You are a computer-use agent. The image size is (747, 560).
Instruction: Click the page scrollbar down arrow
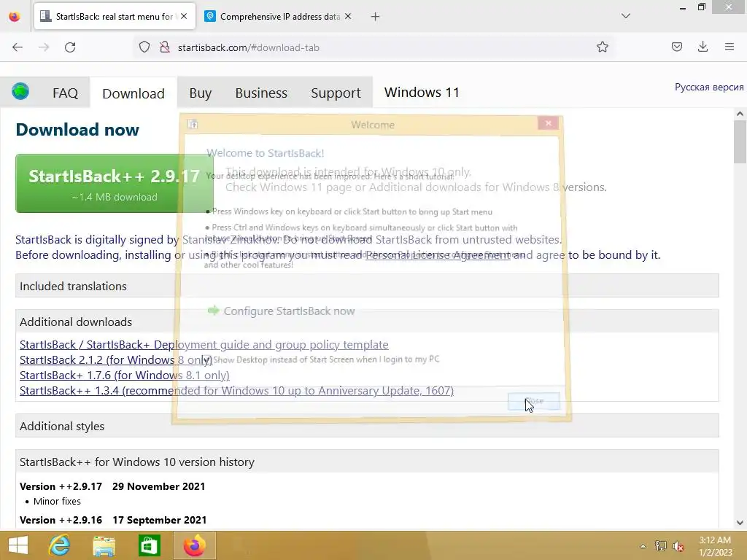point(740,522)
